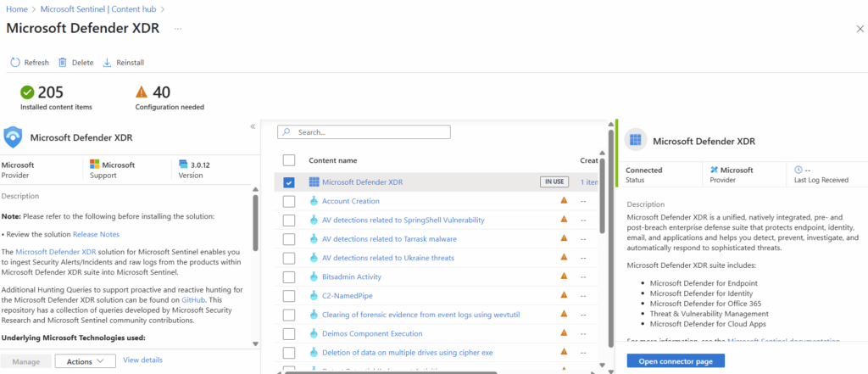Click warning icon in C2-NamedPipe row
This screenshot has height=374, width=868.
point(564,295)
